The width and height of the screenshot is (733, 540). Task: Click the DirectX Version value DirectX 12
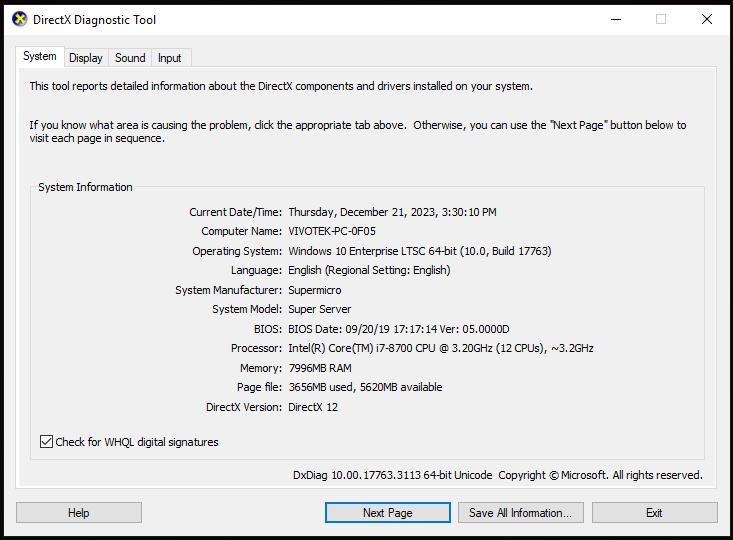(313, 407)
